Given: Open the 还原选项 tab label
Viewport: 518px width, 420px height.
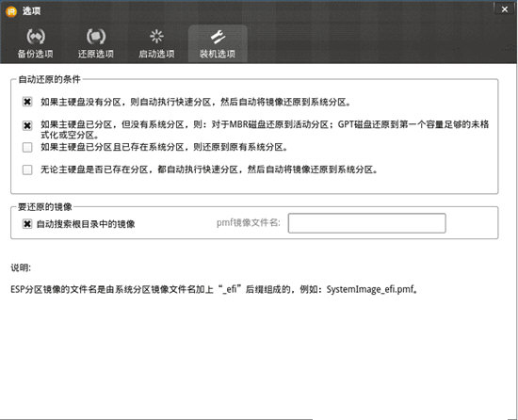Looking at the screenshot, I should (96, 54).
